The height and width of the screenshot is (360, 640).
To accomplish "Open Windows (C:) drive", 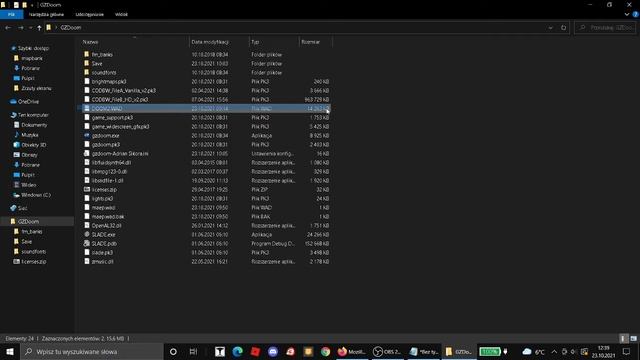I will 36,195.
